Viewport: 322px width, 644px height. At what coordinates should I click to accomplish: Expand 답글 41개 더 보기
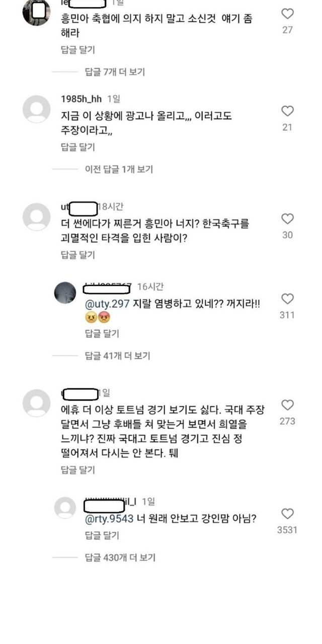coord(117,356)
